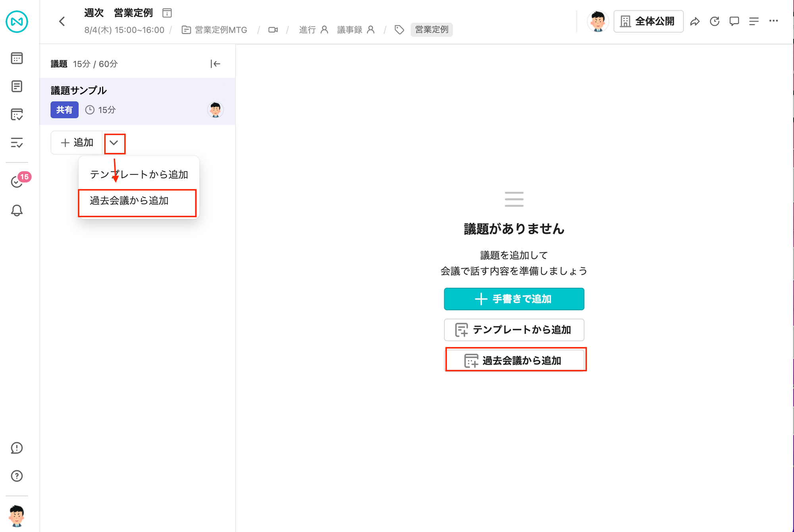The width and height of the screenshot is (794, 532).
Task: Open the notes list sidebar icon
Action: tap(17, 86)
